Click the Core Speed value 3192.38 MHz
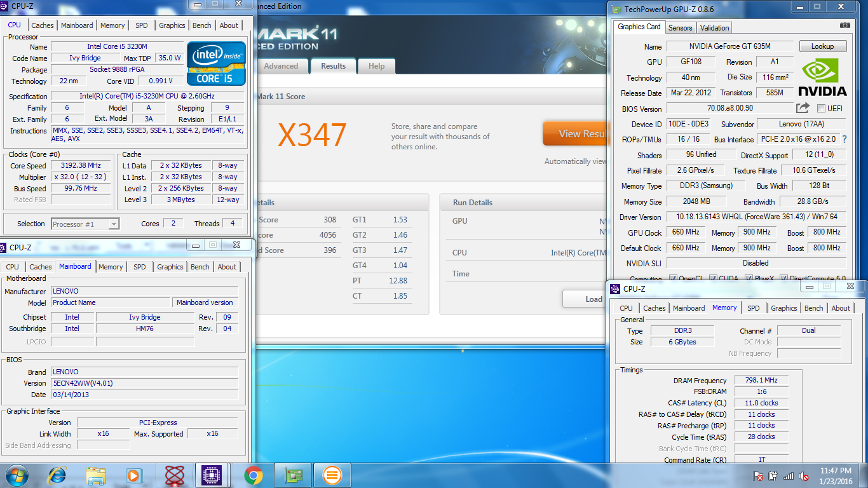The width and height of the screenshot is (868, 488). coord(81,165)
